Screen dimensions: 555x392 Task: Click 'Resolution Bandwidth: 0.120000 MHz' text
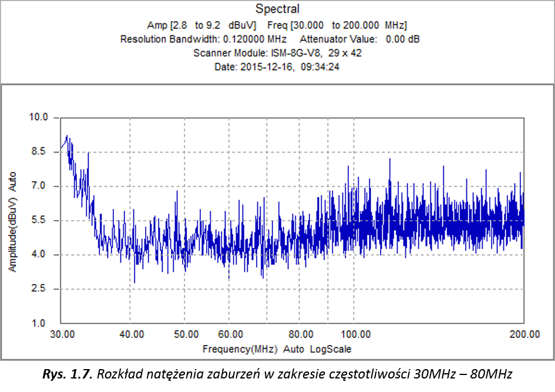pyautogui.click(x=204, y=39)
